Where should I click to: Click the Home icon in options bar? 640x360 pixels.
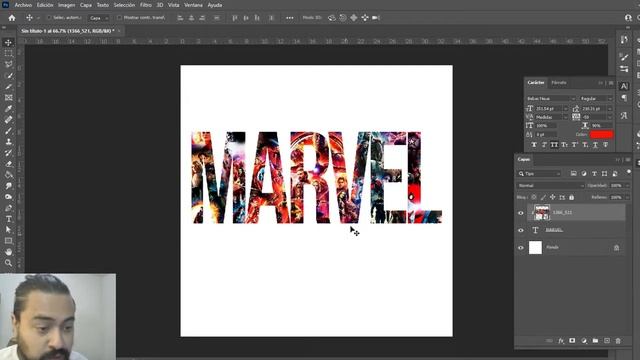click(12, 18)
